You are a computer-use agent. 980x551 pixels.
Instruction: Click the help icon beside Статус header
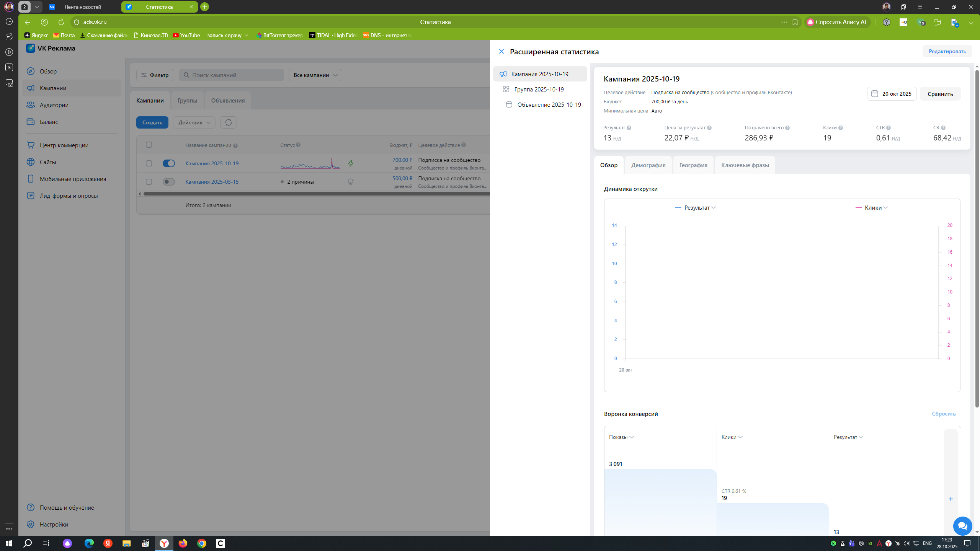click(x=298, y=145)
